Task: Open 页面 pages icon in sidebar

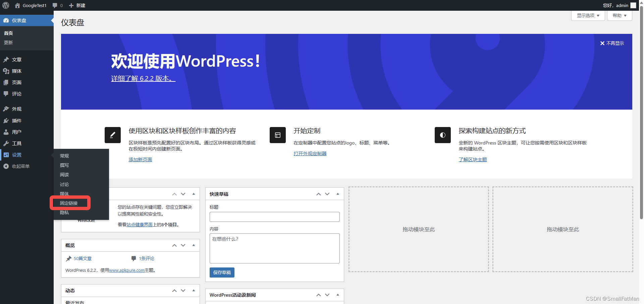Action: point(6,82)
